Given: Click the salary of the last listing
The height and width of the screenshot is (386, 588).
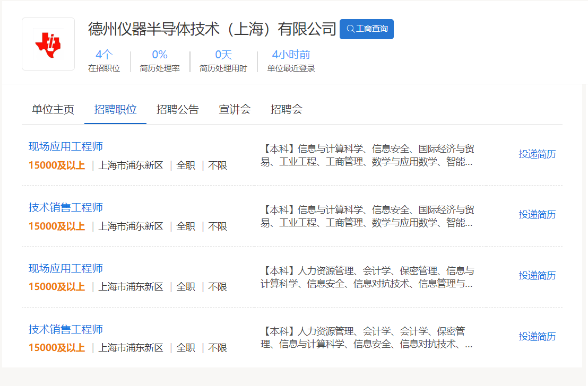Looking at the screenshot, I should point(57,348).
